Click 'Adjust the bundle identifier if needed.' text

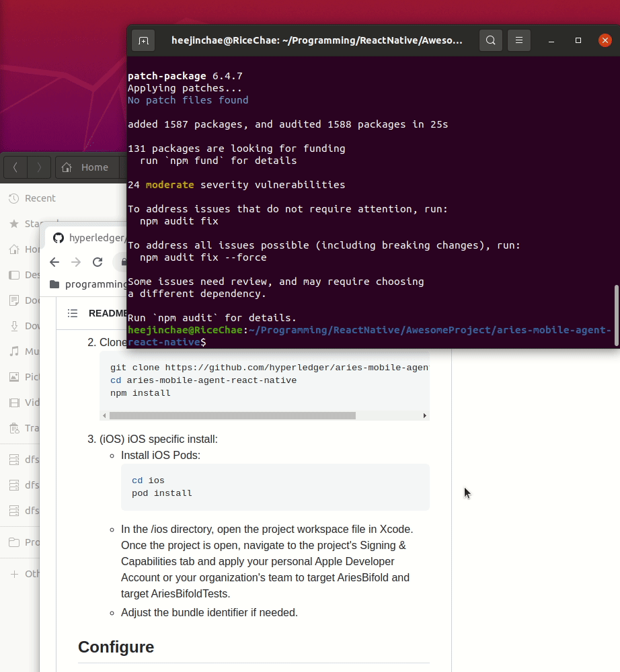[209, 613]
